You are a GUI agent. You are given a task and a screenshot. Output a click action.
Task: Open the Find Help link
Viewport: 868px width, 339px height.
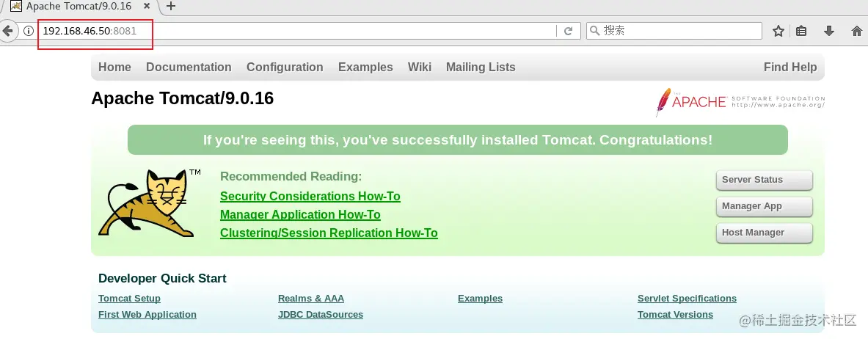point(790,67)
